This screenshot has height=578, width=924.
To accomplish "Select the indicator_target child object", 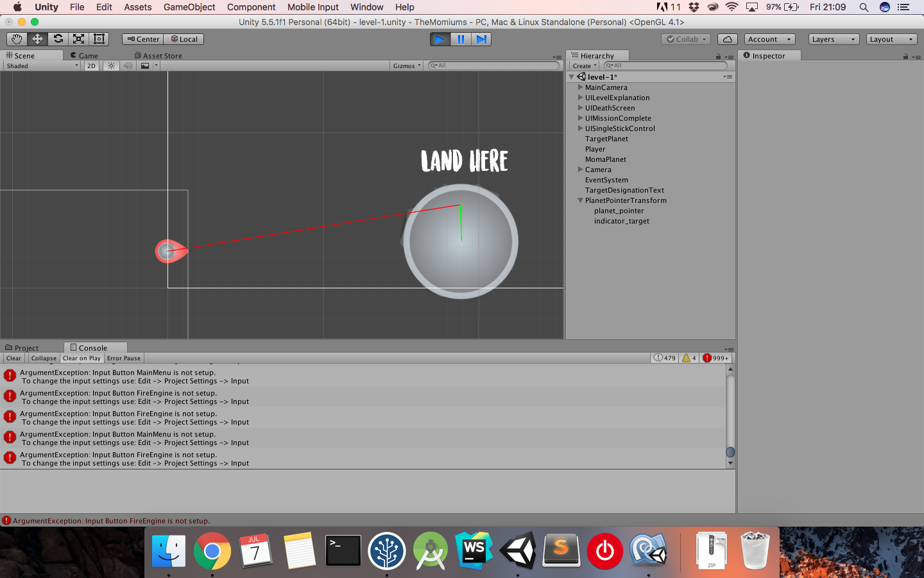I will click(621, 221).
